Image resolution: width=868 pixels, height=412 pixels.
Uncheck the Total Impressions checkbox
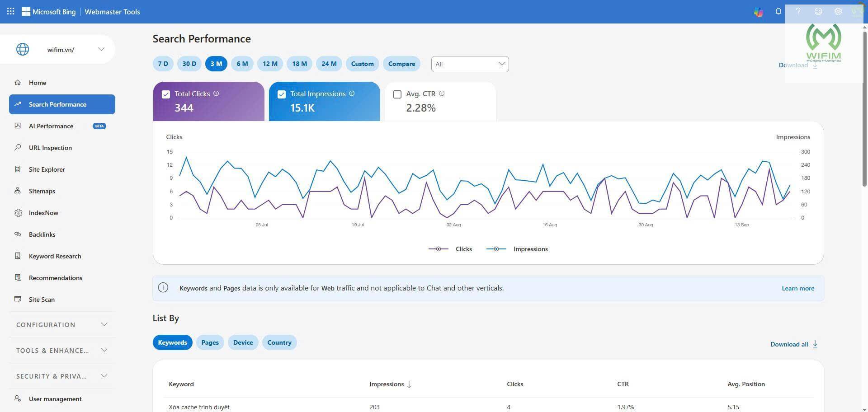tap(282, 94)
